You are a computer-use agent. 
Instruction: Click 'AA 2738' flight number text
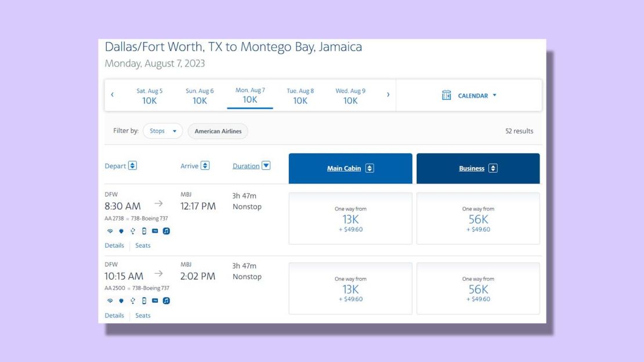coord(114,219)
